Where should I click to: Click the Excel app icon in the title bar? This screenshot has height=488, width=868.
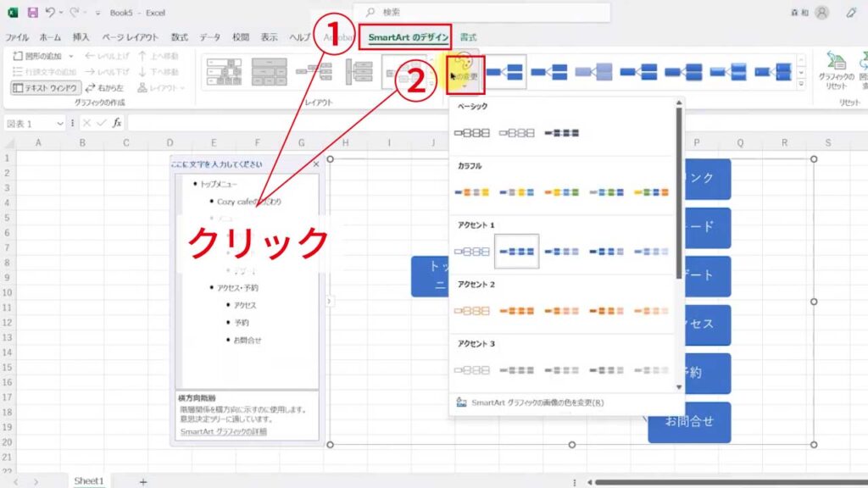coord(12,12)
